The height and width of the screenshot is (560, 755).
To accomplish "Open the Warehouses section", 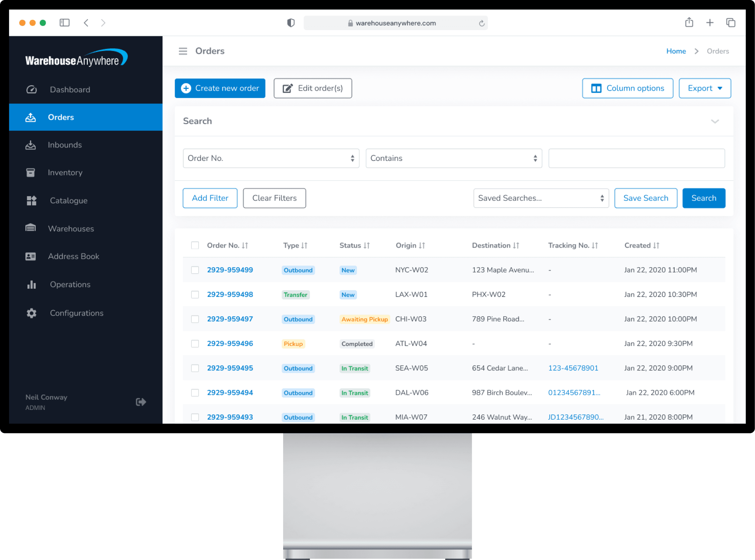I will pyautogui.click(x=71, y=228).
